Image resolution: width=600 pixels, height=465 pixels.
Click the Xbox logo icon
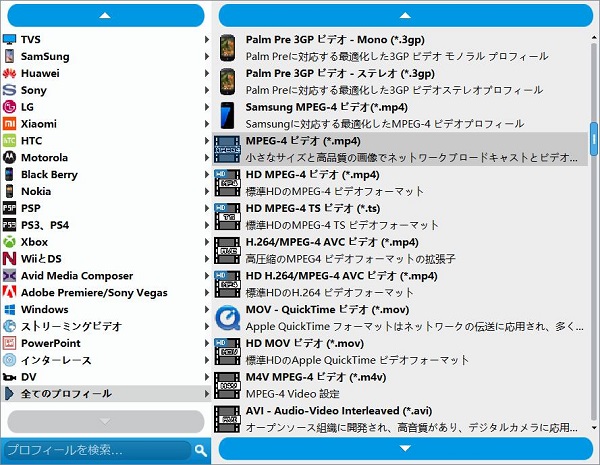10,242
